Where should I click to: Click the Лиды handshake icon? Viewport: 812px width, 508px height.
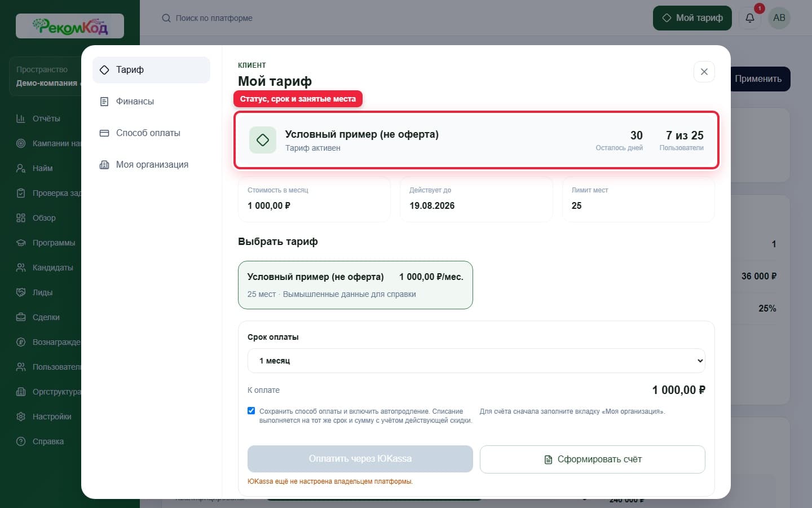point(21,292)
